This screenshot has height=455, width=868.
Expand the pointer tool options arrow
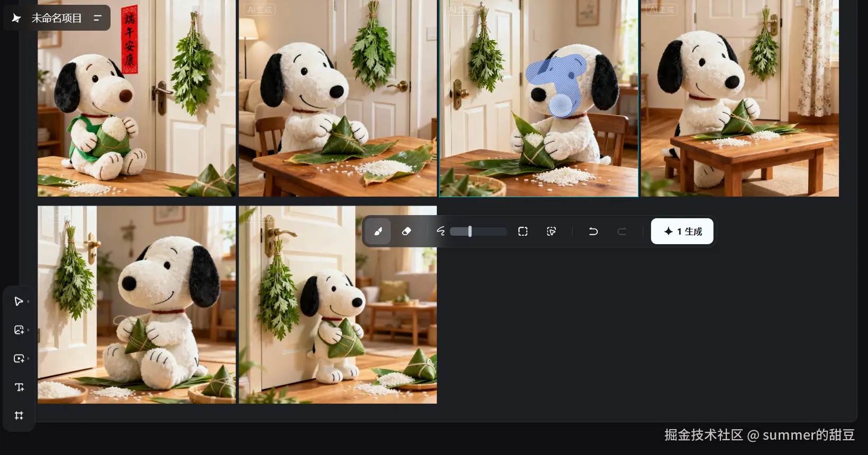pyautogui.click(x=29, y=301)
